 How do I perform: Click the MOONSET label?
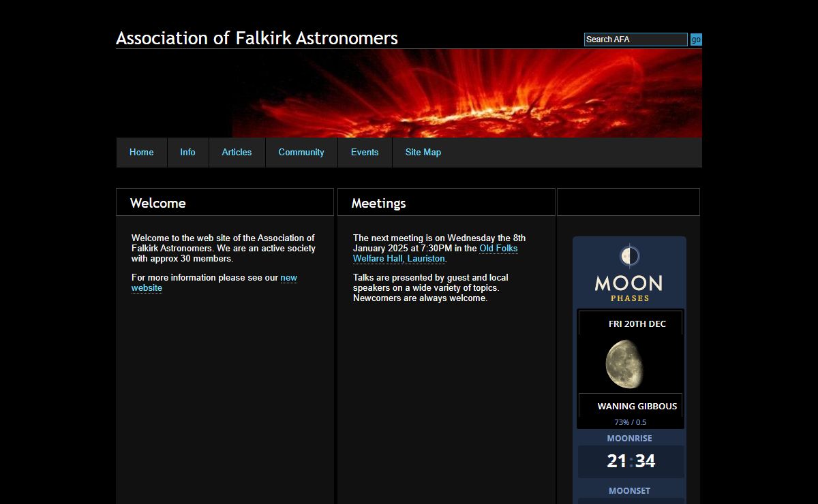pyautogui.click(x=630, y=490)
